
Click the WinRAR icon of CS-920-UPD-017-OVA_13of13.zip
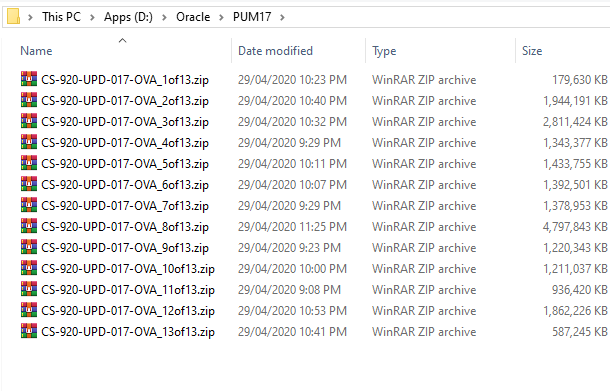tap(29, 331)
